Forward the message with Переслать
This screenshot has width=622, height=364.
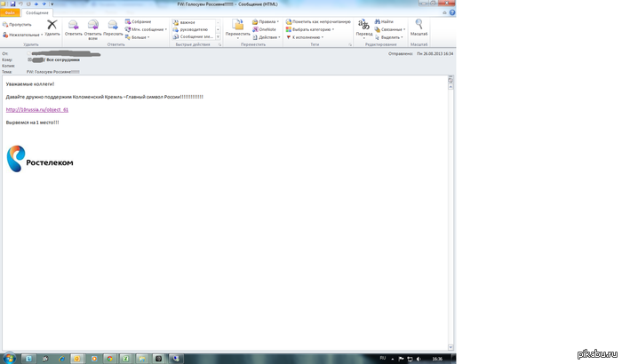(113, 26)
